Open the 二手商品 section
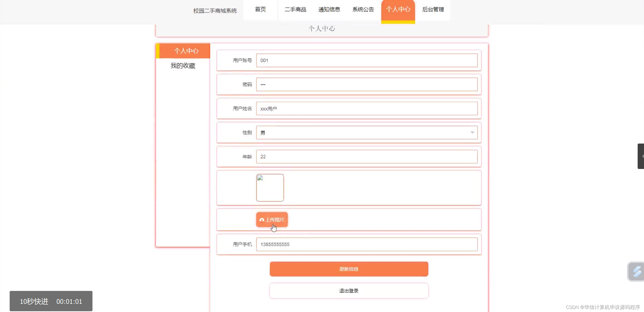Viewport: 644px width, 312px height. [x=295, y=9]
